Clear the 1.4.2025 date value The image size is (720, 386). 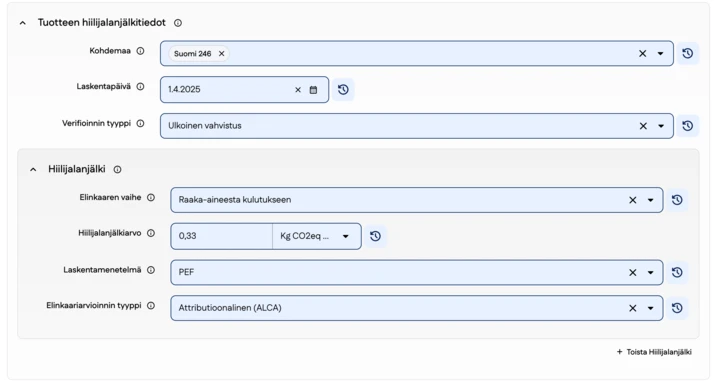(x=298, y=90)
